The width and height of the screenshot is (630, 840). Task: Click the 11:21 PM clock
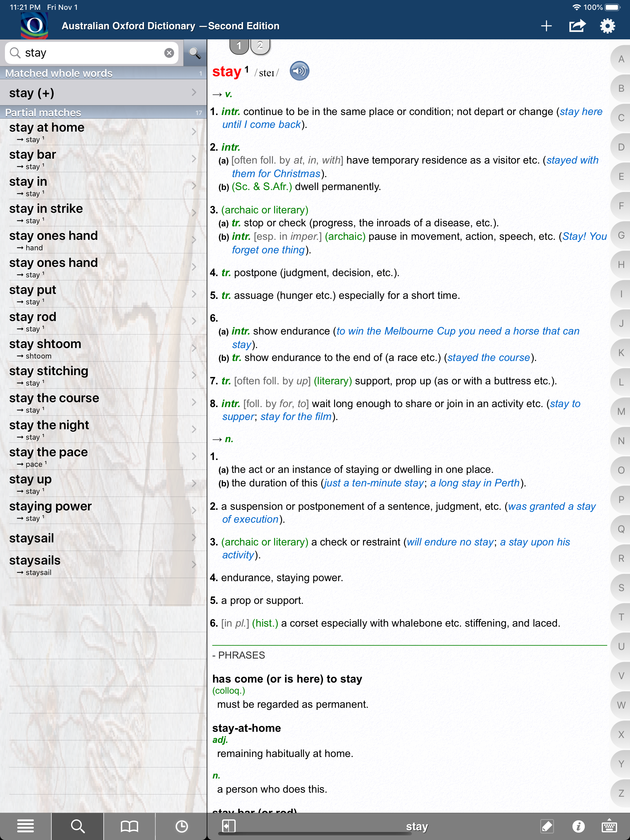pyautogui.click(x=25, y=7)
